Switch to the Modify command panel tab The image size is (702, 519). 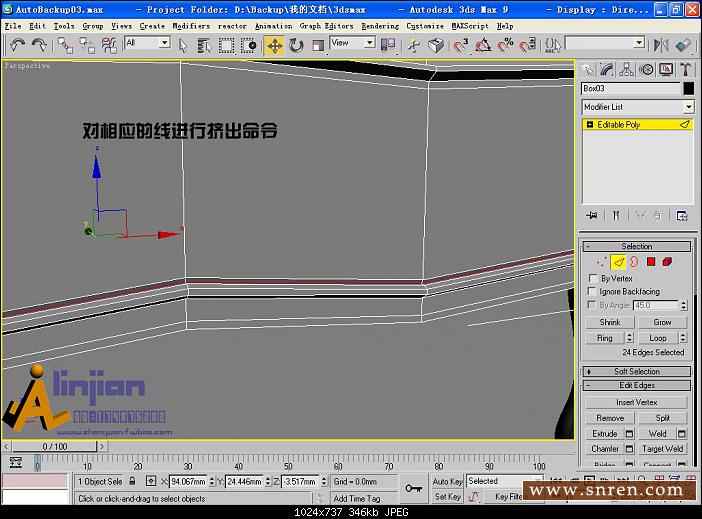(607, 70)
